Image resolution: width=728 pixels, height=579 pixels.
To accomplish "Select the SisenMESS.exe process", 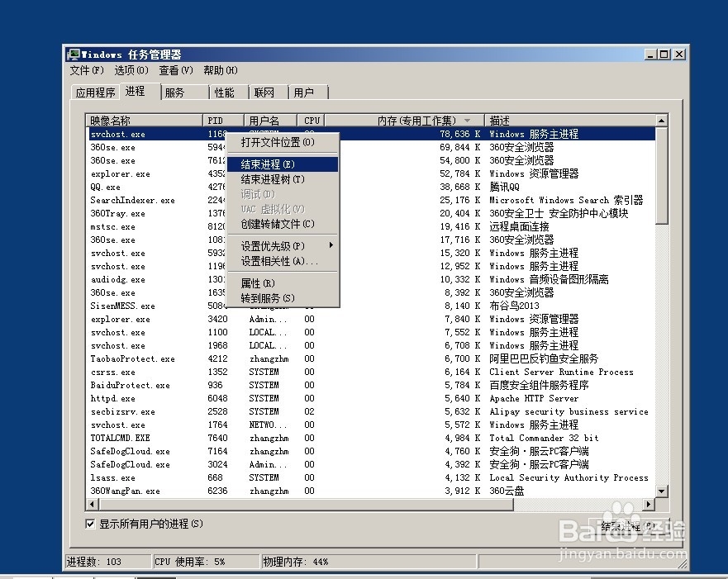I will [371, 306].
